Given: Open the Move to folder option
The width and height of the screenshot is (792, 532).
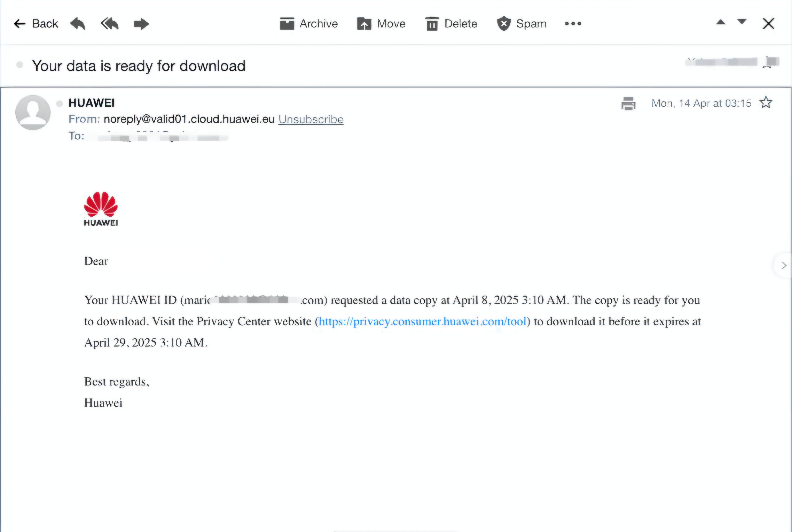Looking at the screenshot, I should (x=381, y=24).
